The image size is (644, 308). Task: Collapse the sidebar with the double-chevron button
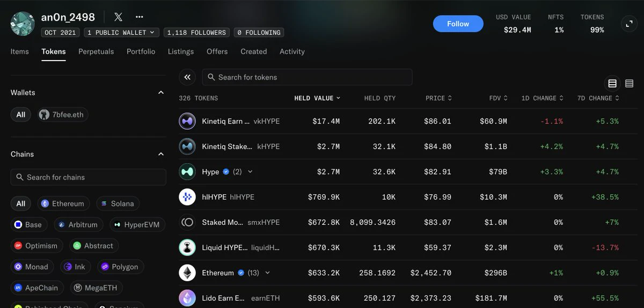click(187, 77)
